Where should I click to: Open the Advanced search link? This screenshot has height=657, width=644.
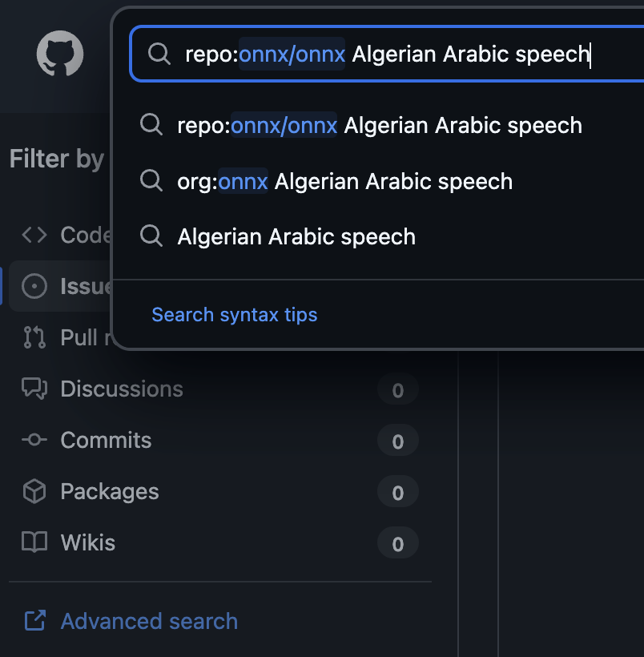click(149, 622)
